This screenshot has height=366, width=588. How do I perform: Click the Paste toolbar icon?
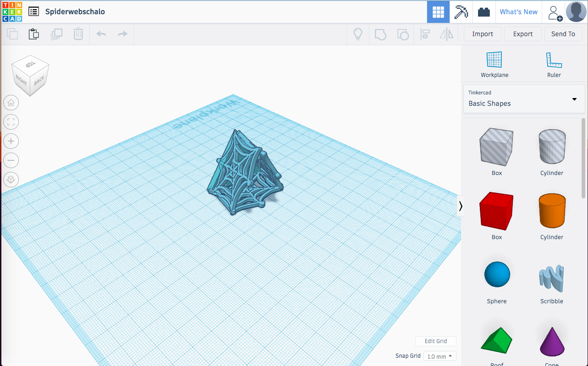coord(33,34)
